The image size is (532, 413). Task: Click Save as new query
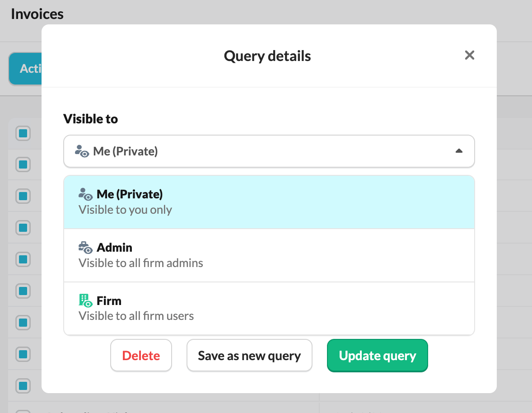pos(249,356)
